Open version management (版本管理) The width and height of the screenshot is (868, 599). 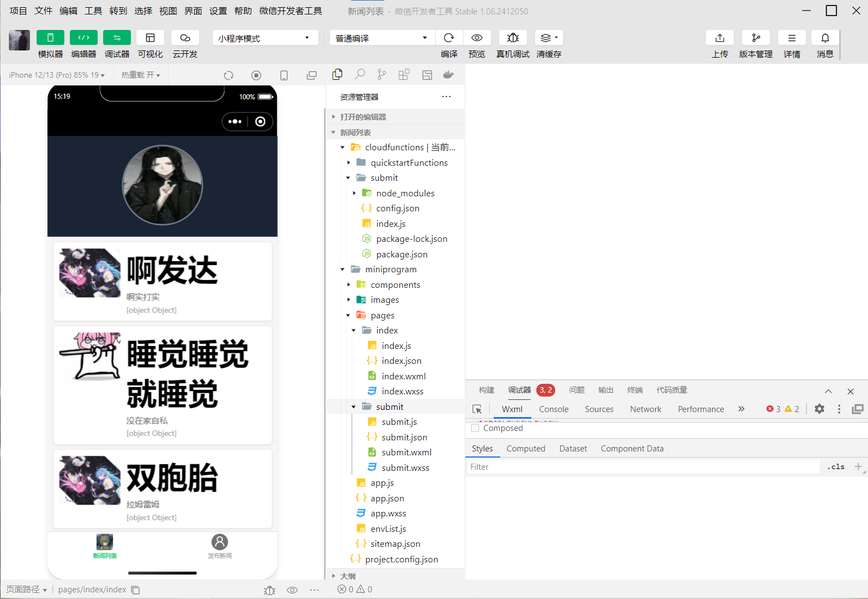(756, 38)
